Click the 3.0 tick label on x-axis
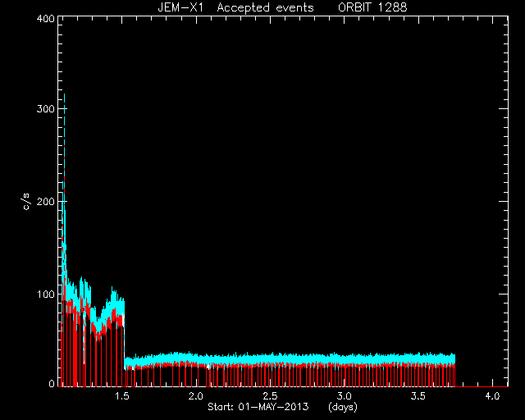This screenshot has height=420, width=525. coord(345,396)
